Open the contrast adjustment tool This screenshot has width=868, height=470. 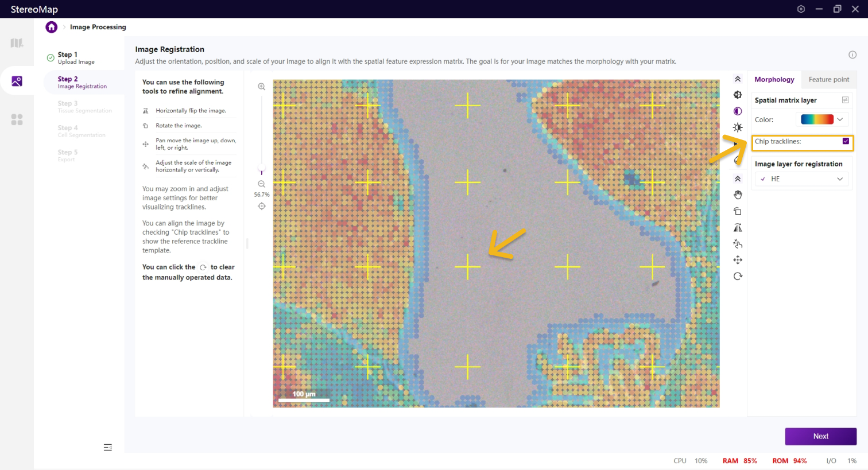tap(738, 111)
